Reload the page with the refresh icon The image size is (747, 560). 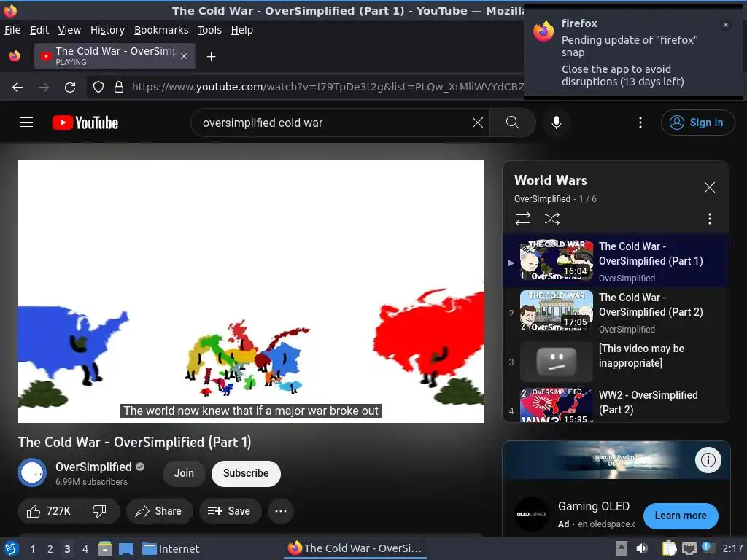(70, 87)
